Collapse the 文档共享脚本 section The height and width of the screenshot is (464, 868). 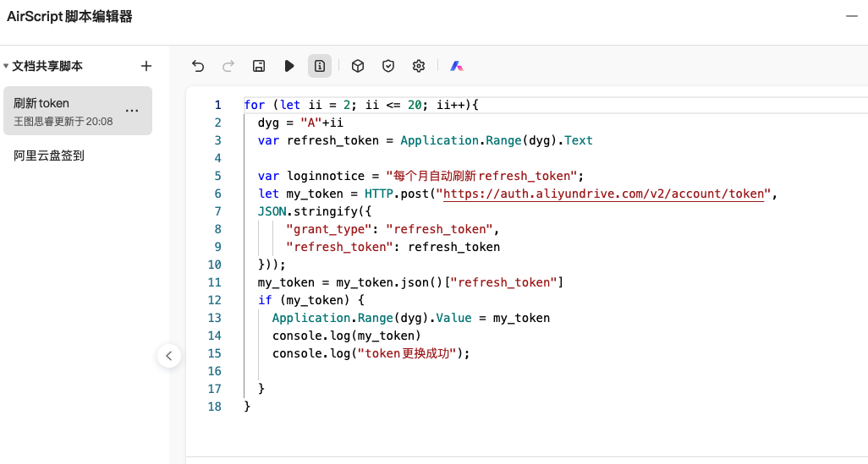pos(7,66)
